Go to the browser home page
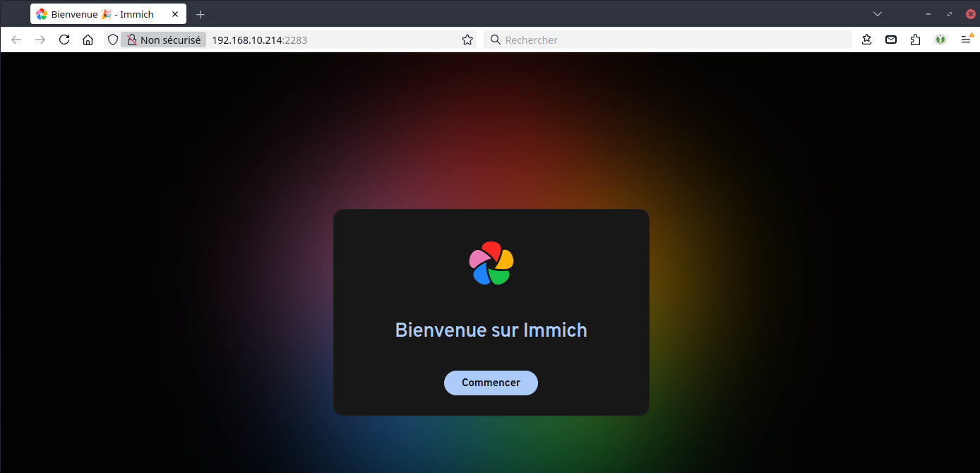This screenshot has height=473, width=980. [88, 40]
